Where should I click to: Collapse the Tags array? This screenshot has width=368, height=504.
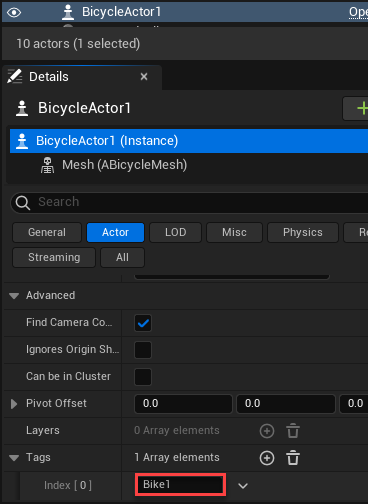tap(14, 458)
